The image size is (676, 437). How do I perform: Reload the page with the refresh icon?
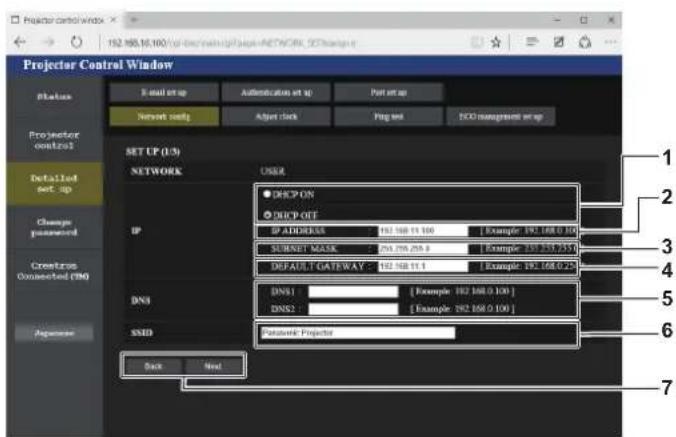point(76,42)
